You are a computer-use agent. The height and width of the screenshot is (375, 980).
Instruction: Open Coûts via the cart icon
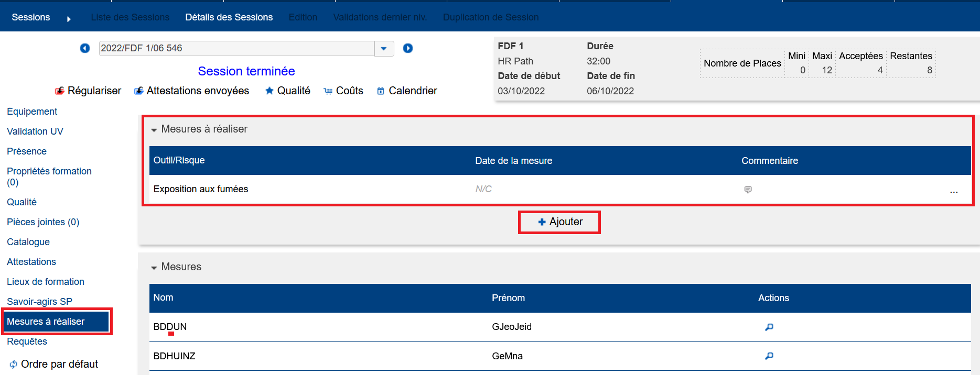click(x=328, y=91)
